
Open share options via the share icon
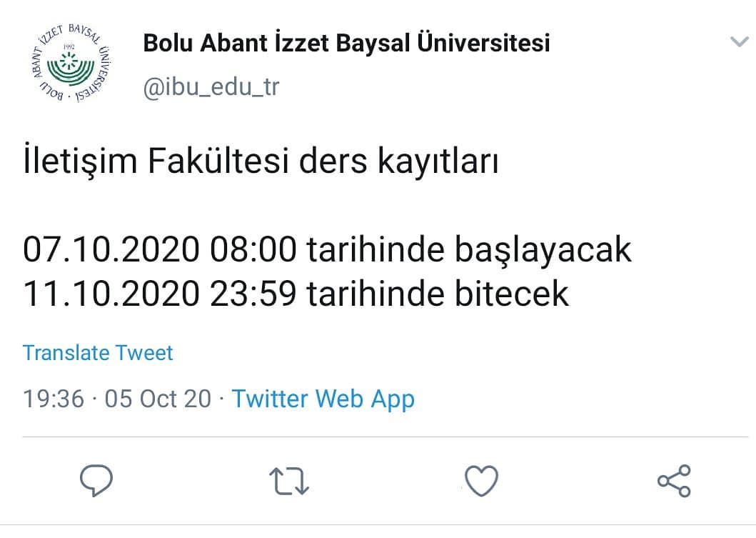pyautogui.click(x=674, y=481)
